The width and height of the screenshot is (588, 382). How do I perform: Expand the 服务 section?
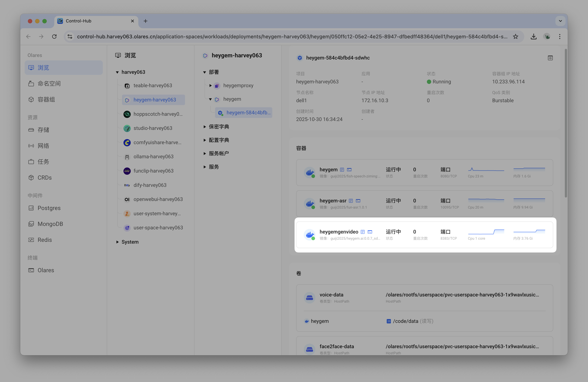[x=205, y=167]
